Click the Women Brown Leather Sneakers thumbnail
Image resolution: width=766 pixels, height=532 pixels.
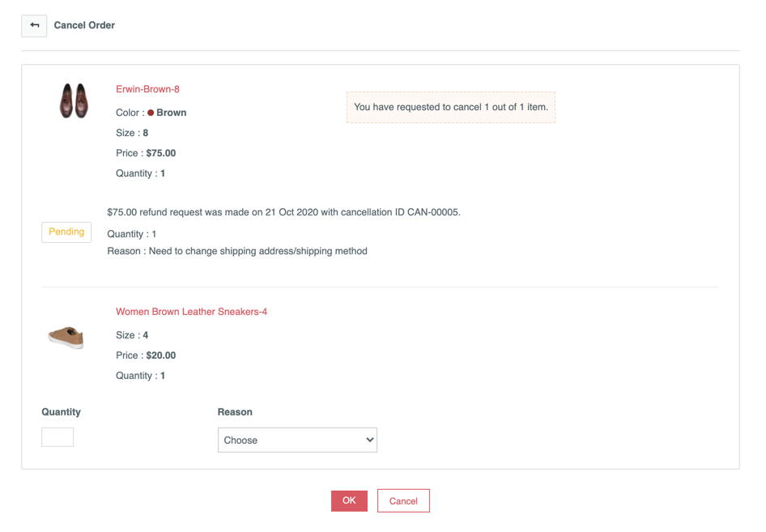click(66, 337)
